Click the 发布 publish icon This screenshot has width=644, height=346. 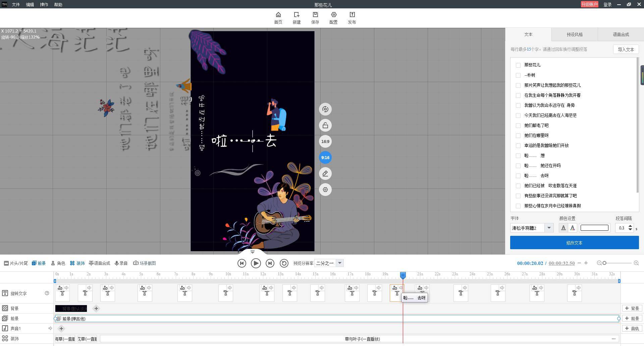pyautogui.click(x=352, y=18)
